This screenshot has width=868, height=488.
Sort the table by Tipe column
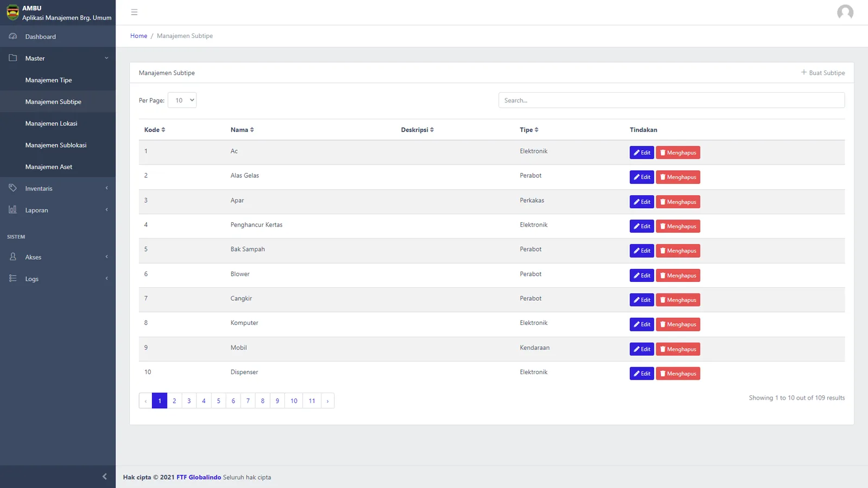[529, 130]
